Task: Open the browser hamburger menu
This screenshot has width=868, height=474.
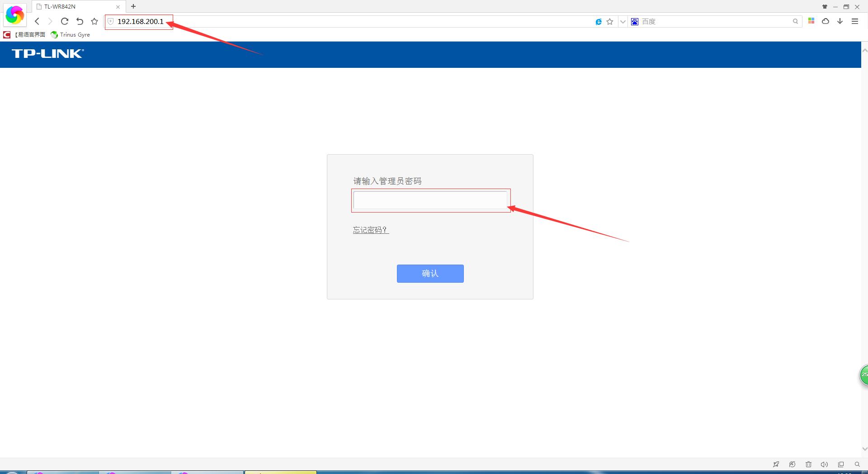Action: [855, 21]
